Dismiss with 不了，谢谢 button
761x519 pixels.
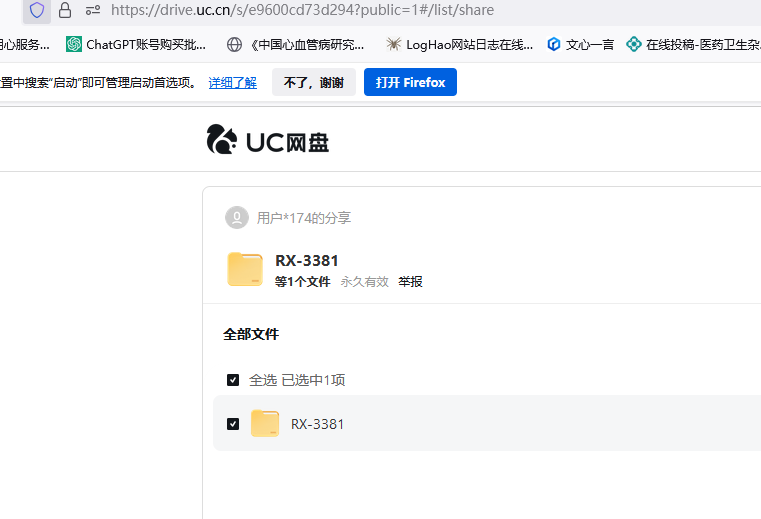pyautogui.click(x=314, y=82)
